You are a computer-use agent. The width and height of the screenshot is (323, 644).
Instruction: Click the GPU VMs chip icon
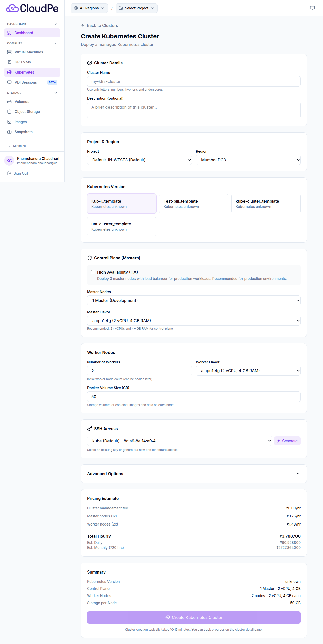coord(9,62)
